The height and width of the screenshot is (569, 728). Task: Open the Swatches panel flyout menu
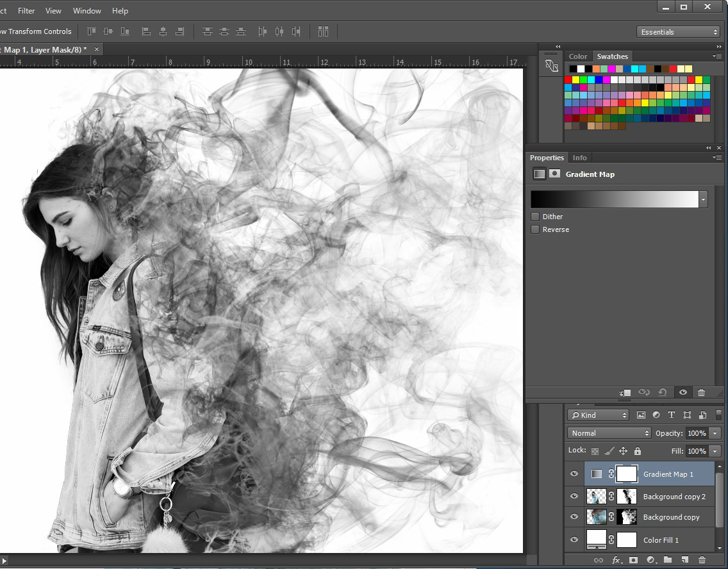pyautogui.click(x=717, y=56)
